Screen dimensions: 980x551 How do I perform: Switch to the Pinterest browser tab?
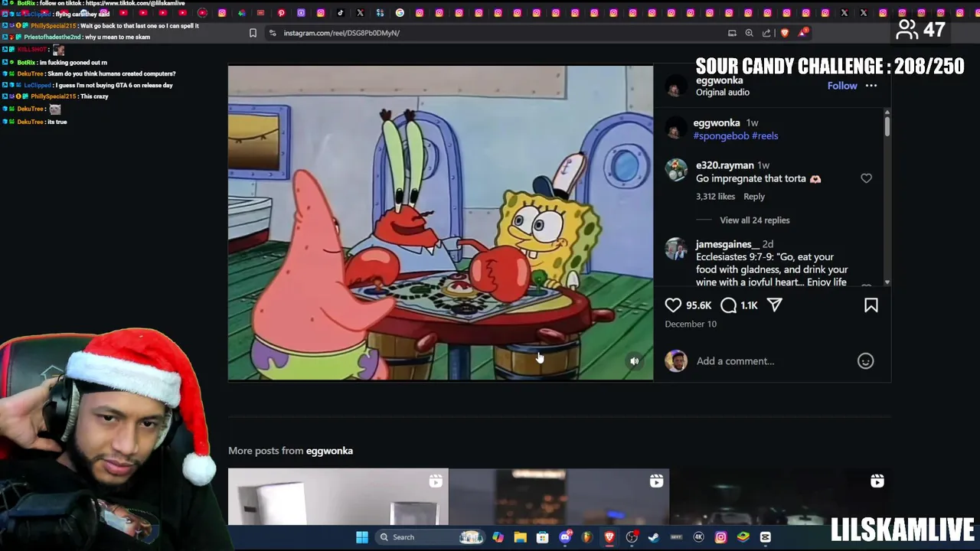click(281, 13)
